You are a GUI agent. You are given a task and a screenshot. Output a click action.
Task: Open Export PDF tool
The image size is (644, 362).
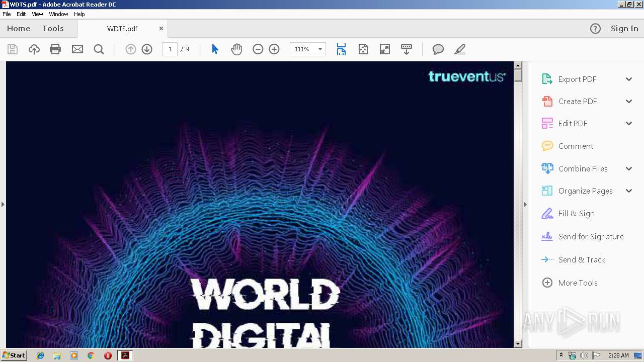coord(577,79)
